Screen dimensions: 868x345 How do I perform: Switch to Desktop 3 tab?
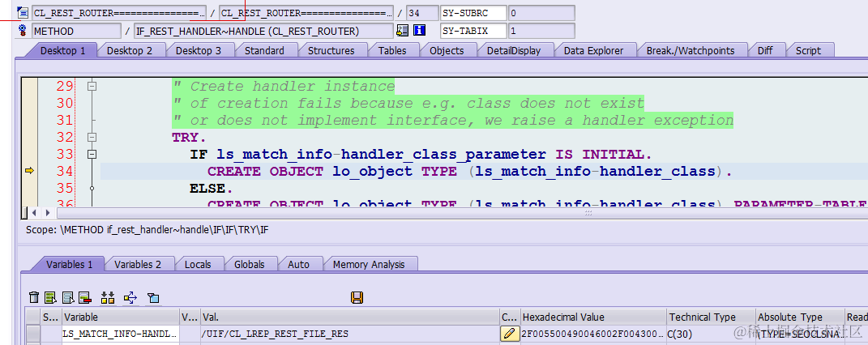pos(199,50)
